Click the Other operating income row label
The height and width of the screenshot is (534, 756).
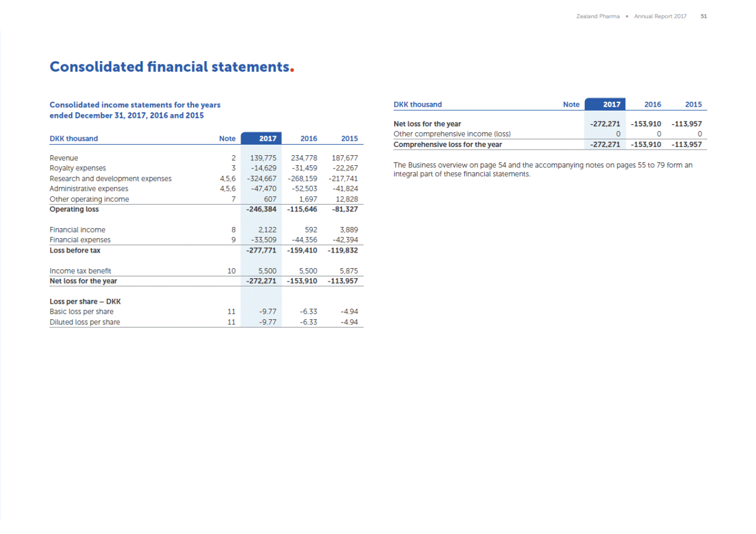pyautogui.click(x=89, y=199)
